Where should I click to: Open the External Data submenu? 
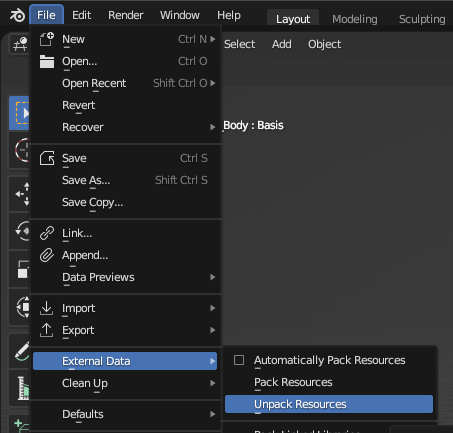125,361
